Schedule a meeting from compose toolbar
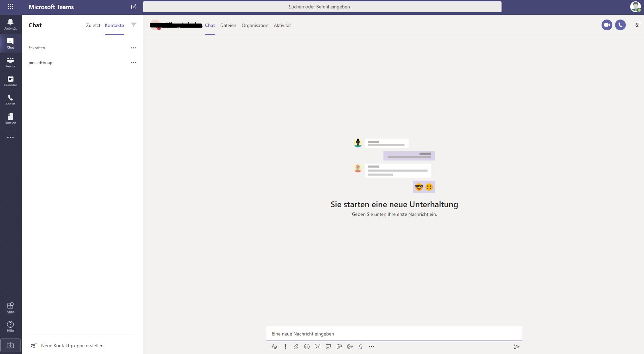This screenshot has height=354, width=644. pos(339,347)
